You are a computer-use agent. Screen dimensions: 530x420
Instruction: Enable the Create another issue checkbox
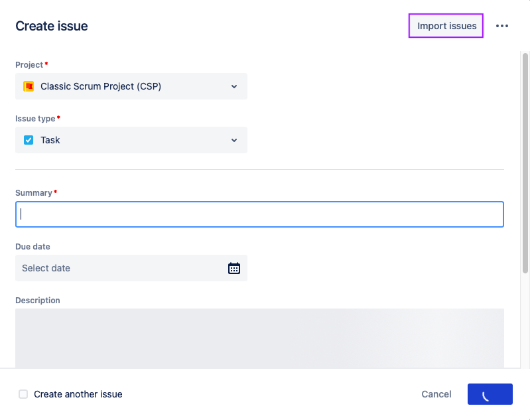pyautogui.click(x=23, y=394)
